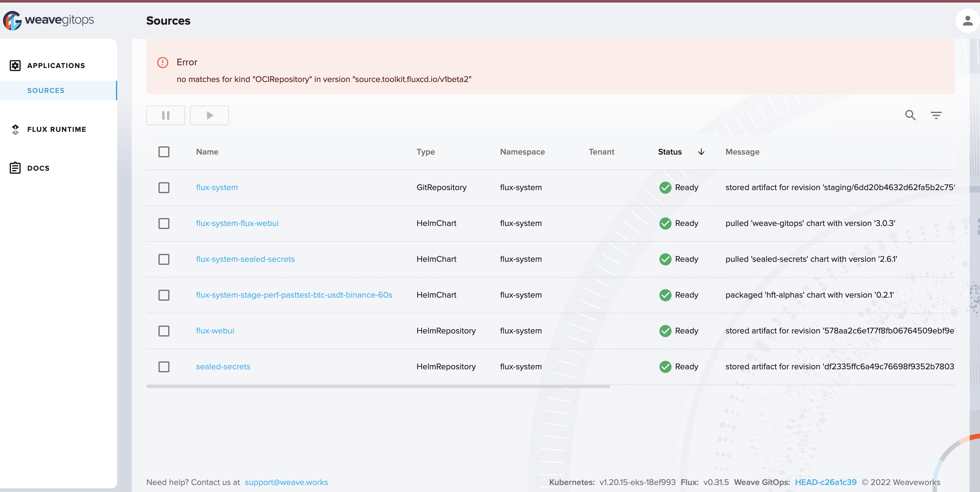Toggle the select-all header checkbox
980x492 pixels.
[164, 152]
